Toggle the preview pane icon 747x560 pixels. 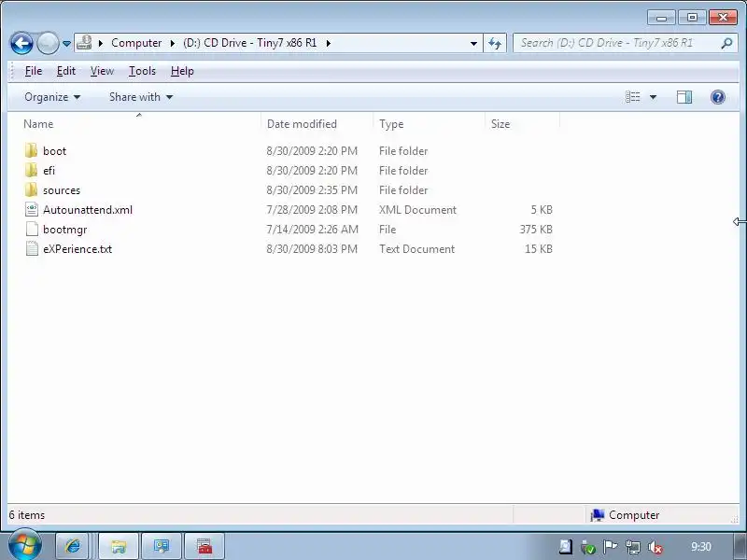(684, 97)
